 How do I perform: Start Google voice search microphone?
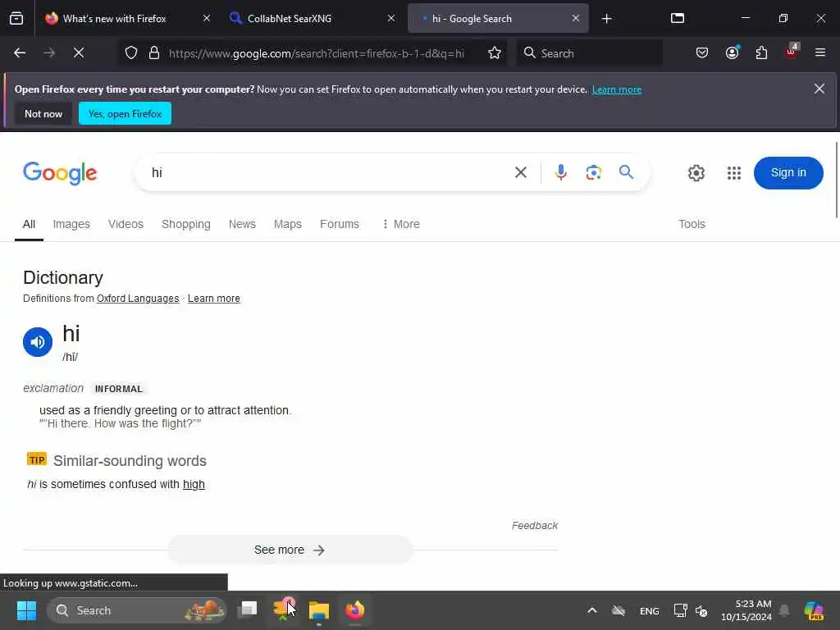[x=561, y=172]
